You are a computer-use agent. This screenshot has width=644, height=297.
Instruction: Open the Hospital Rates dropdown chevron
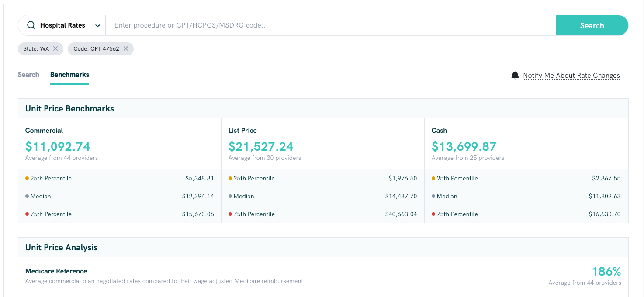coord(97,26)
